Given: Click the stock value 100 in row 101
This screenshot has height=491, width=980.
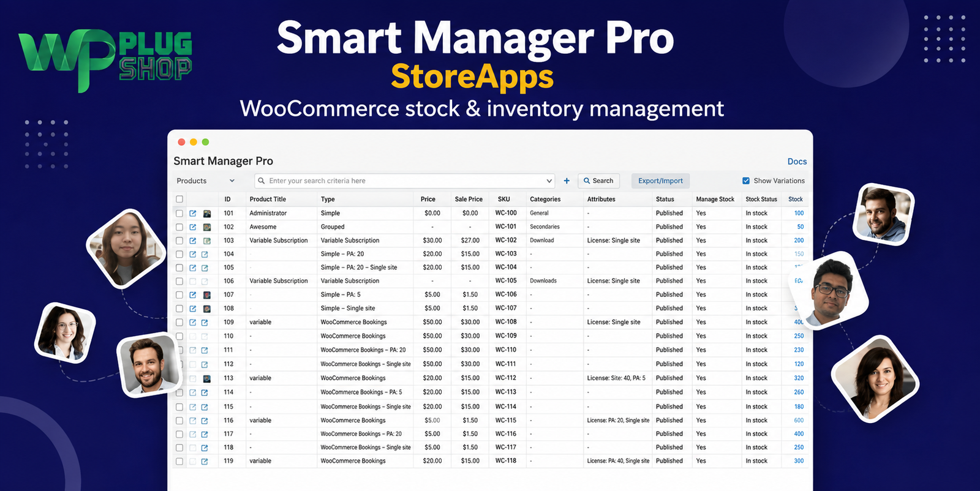Looking at the screenshot, I should (799, 213).
